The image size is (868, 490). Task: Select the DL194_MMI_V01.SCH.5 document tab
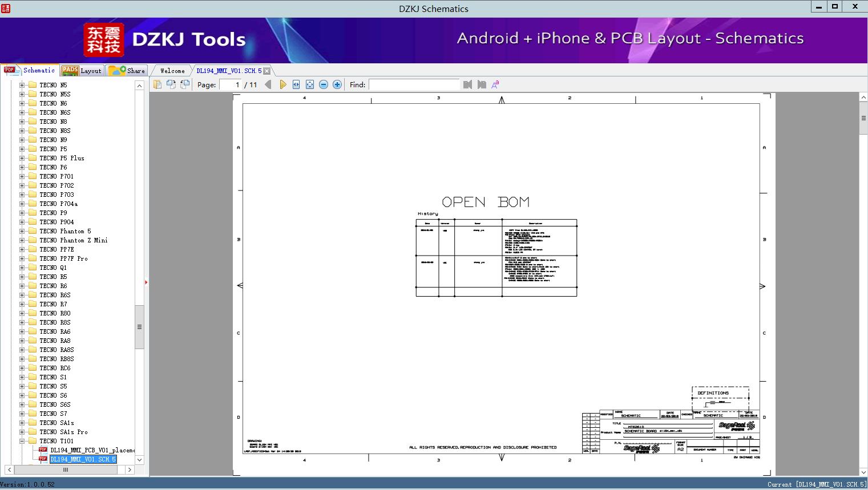(x=229, y=71)
